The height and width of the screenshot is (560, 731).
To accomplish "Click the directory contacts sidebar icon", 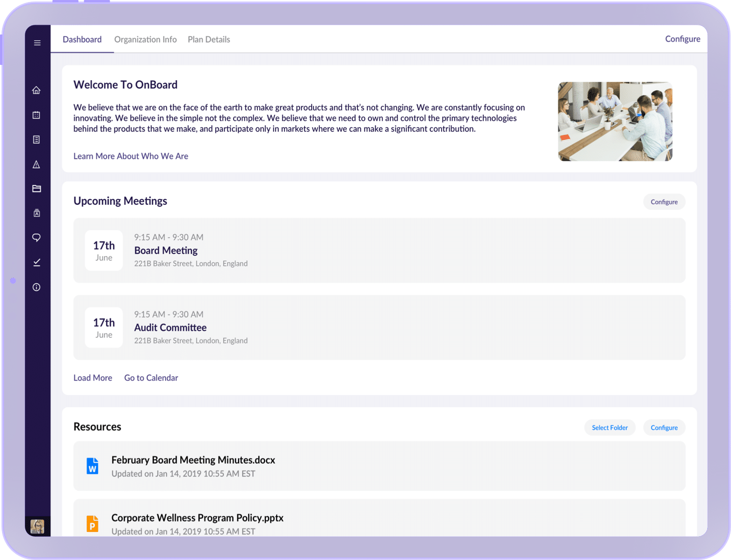I will click(37, 213).
